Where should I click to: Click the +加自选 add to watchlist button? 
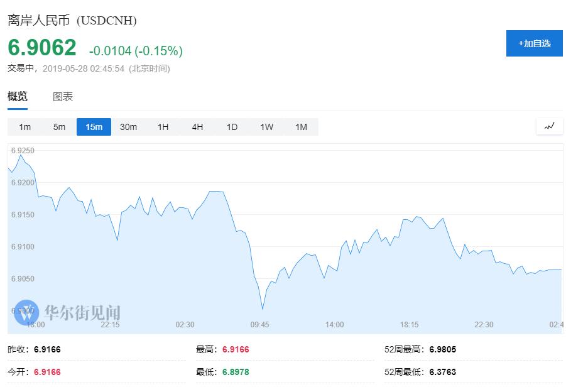tap(534, 43)
